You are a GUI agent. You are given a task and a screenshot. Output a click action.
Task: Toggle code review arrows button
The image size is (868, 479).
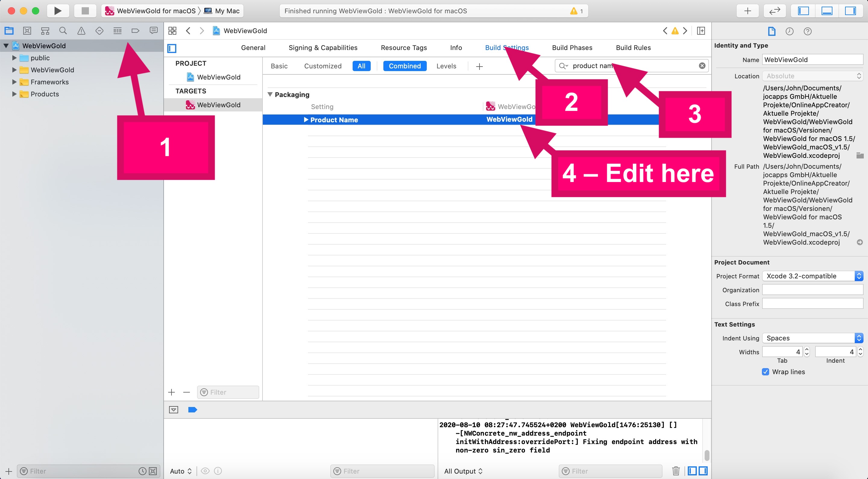[775, 11]
